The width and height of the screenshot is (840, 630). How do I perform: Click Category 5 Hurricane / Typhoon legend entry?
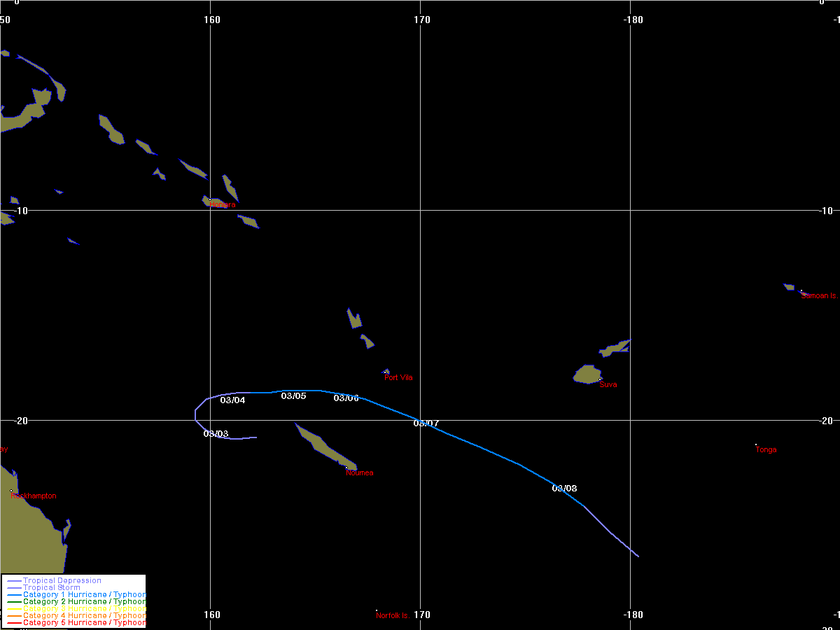[84, 623]
